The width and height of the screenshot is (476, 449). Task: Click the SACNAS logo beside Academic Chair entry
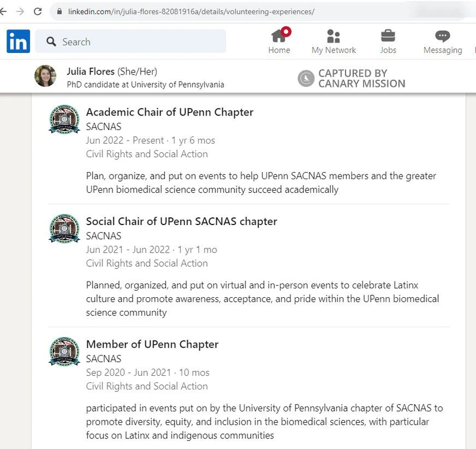point(64,119)
